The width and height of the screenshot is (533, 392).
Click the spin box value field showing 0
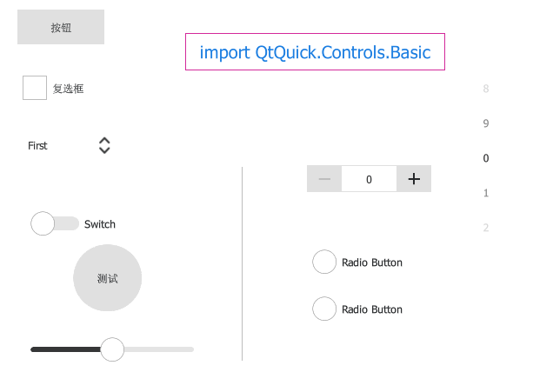[370, 179]
